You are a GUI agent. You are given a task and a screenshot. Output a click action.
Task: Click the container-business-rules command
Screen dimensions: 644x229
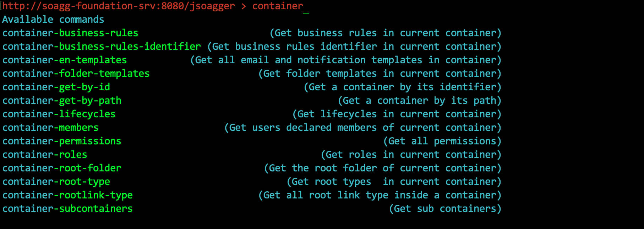pos(70,33)
